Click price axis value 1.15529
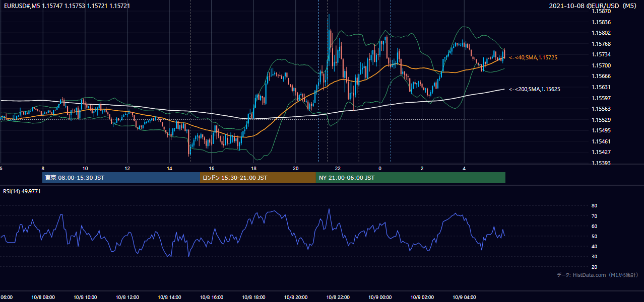Image resolution: width=644 pixels, height=302 pixels. pyautogui.click(x=602, y=120)
